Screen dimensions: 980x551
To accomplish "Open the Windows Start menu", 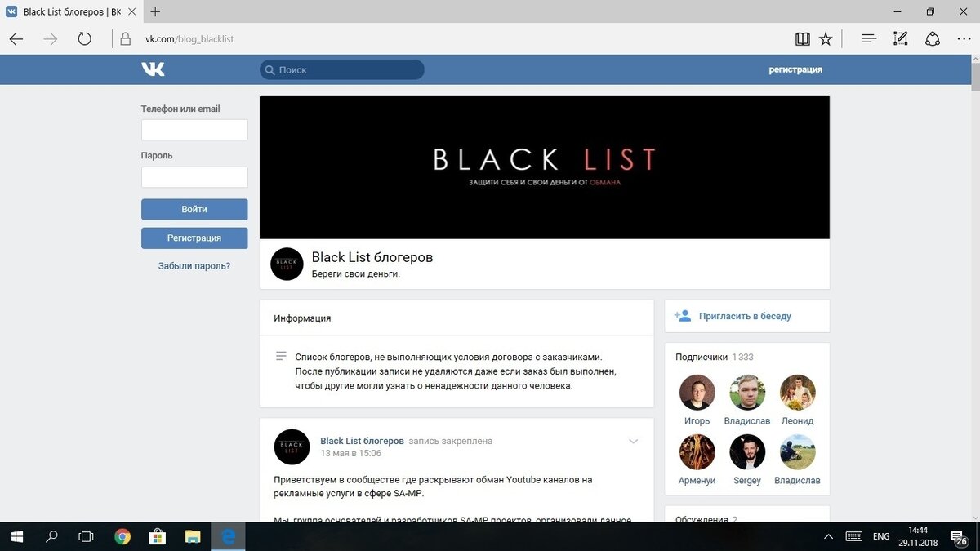I will 16,536.
